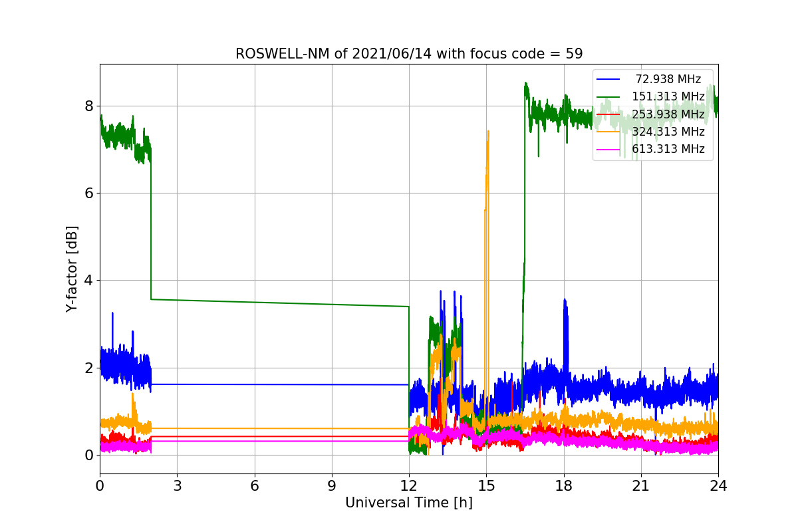Click the x-axis tick label '18'
Screen dimensions: 798x532
(564, 486)
